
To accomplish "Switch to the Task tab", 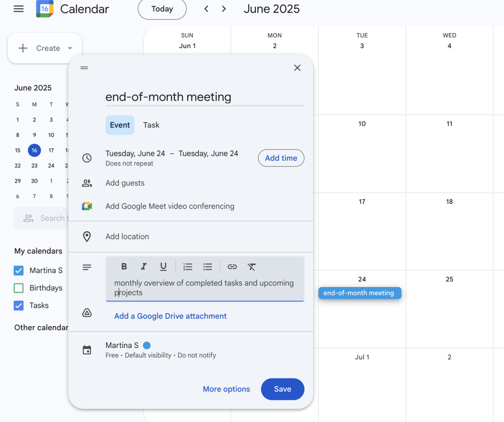I will pos(151,125).
